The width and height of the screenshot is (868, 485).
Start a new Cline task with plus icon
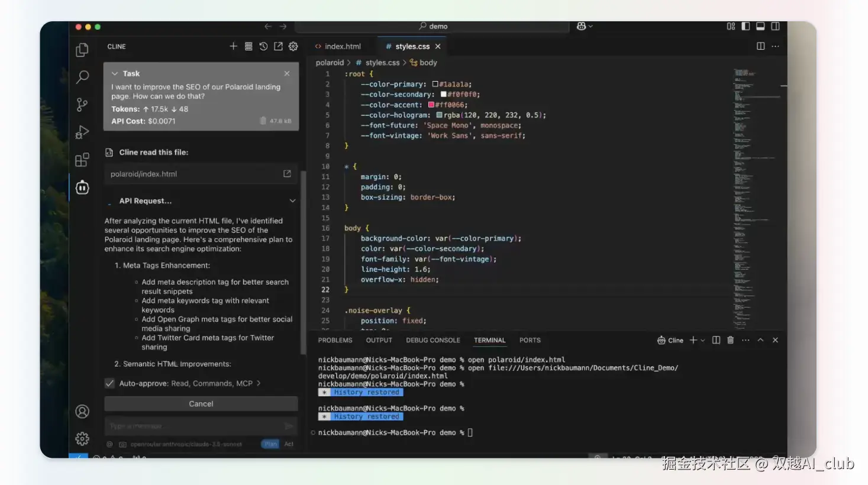(x=233, y=46)
